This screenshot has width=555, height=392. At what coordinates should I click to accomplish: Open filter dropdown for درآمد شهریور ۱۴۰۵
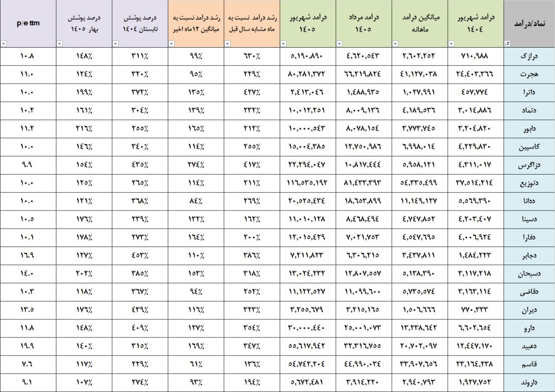(284, 44)
